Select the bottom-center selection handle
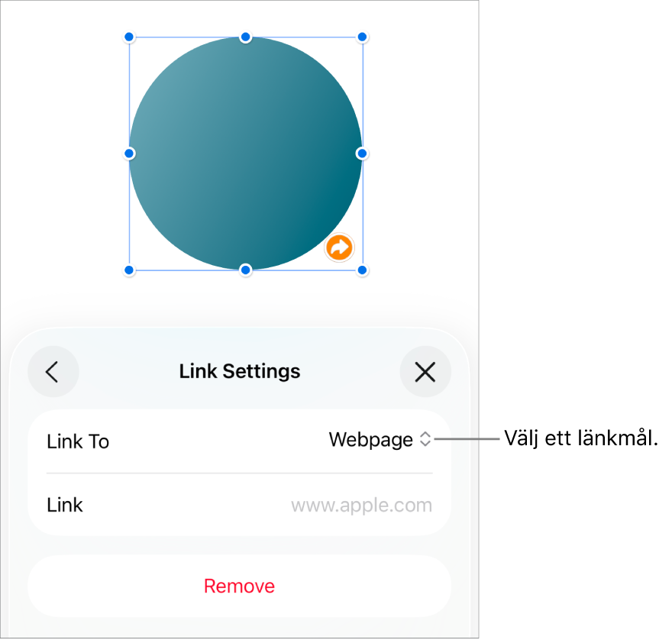The width and height of the screenshot is (672, 640). coord(246,270)
